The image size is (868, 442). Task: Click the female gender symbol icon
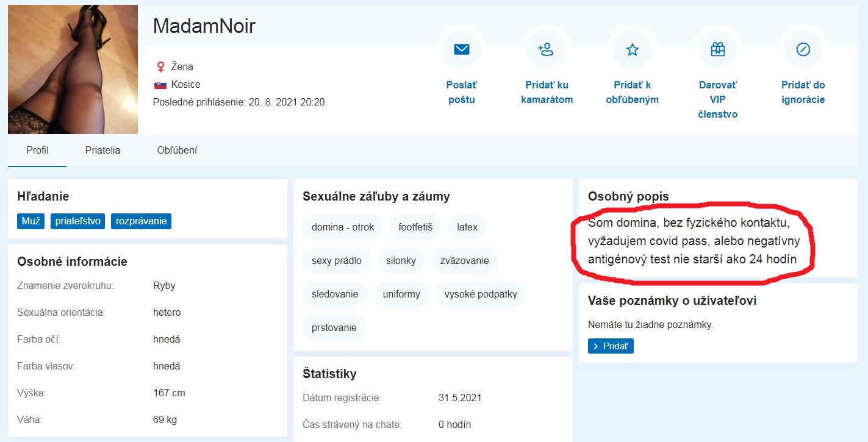[x=160, y=66]
